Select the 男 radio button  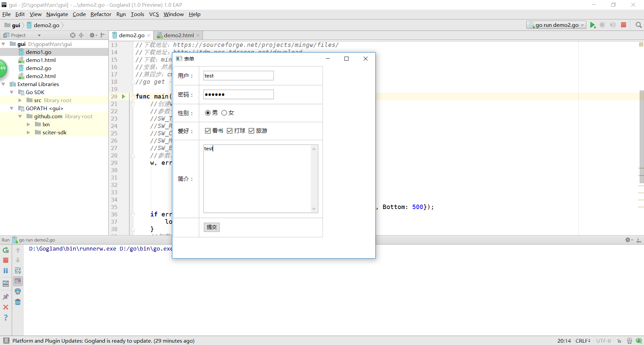click(x=208, y=113)
